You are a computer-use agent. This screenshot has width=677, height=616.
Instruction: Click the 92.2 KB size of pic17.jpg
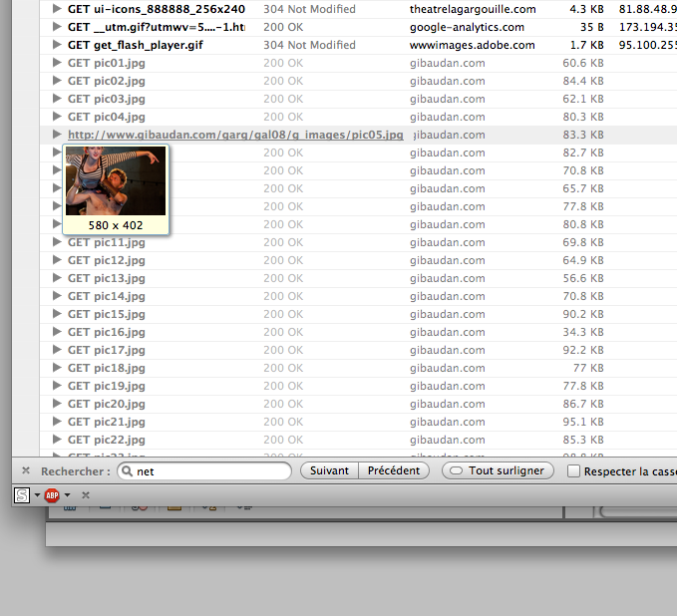pyautogui.click(x=583, y=350)
